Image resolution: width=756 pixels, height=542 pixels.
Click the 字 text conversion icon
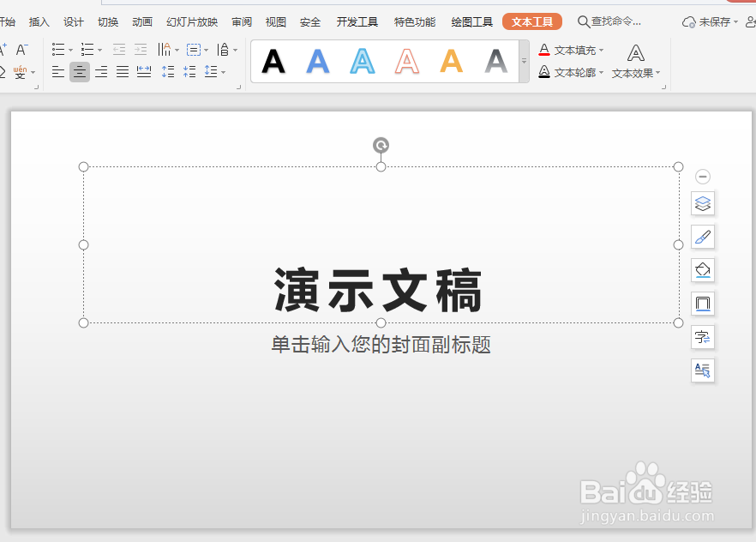click(x=703, y=336)
